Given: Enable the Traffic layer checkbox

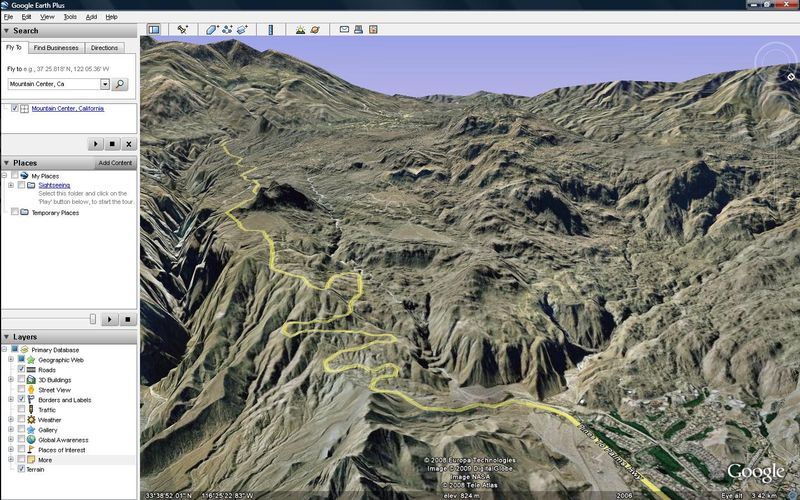Looking at the screenshot, I should [21, 409].
